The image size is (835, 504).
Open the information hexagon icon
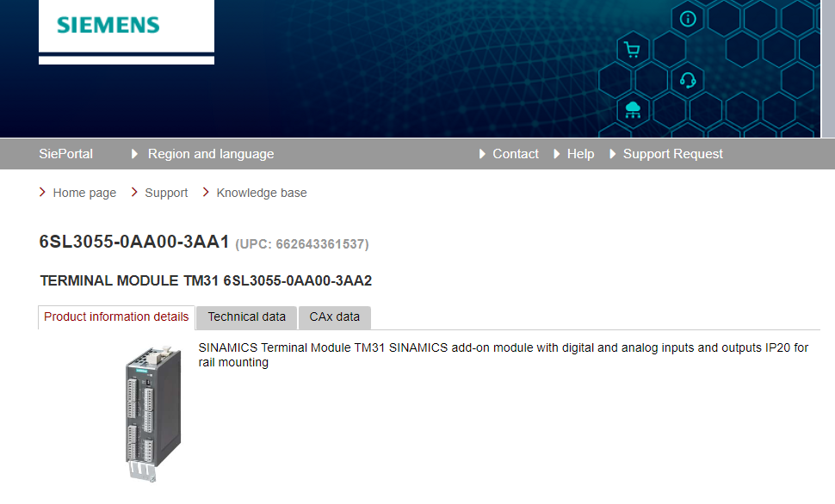687,19
